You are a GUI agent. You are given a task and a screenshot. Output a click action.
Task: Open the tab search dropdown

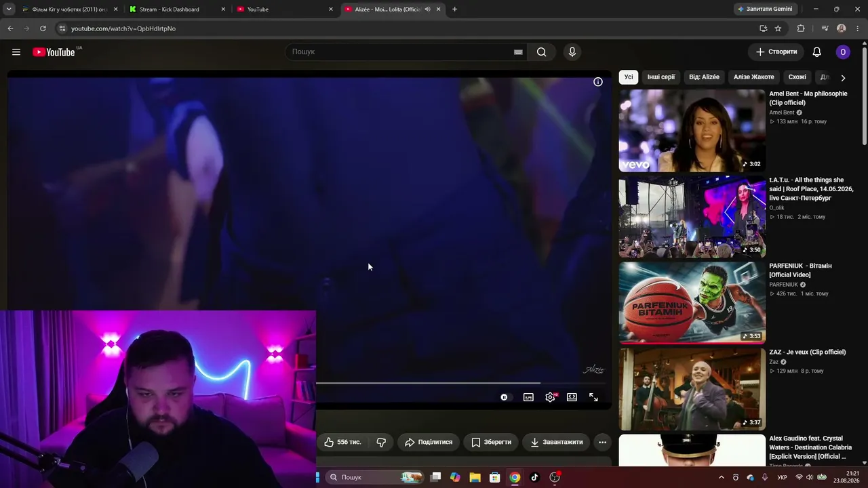tap(9, 9)
